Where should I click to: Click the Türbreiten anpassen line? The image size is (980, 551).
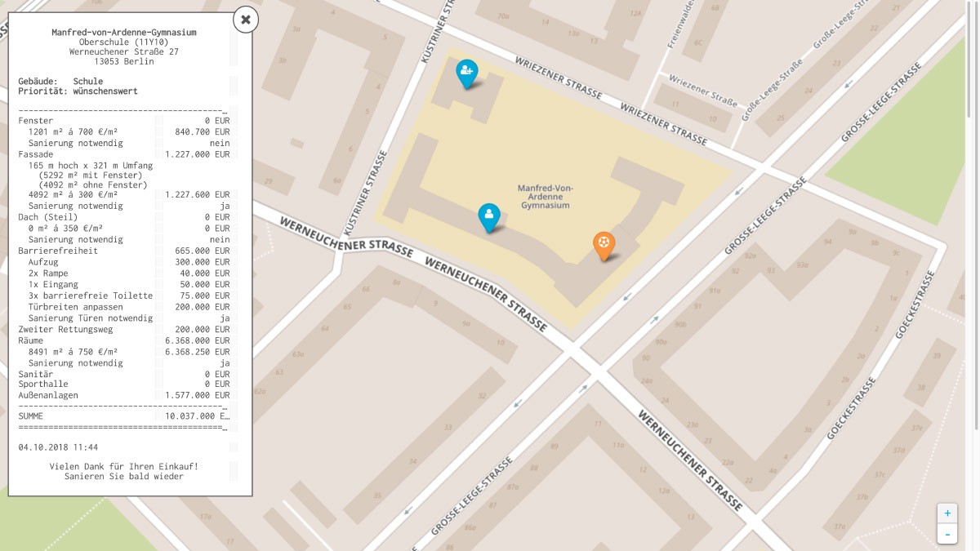[x=124, y=307]
